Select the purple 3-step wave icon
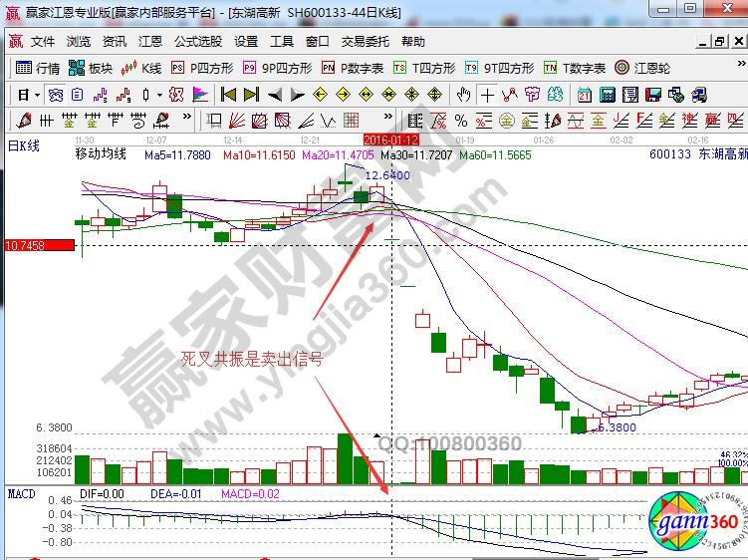This screenshot has width=748, height=560. (100, 95)
